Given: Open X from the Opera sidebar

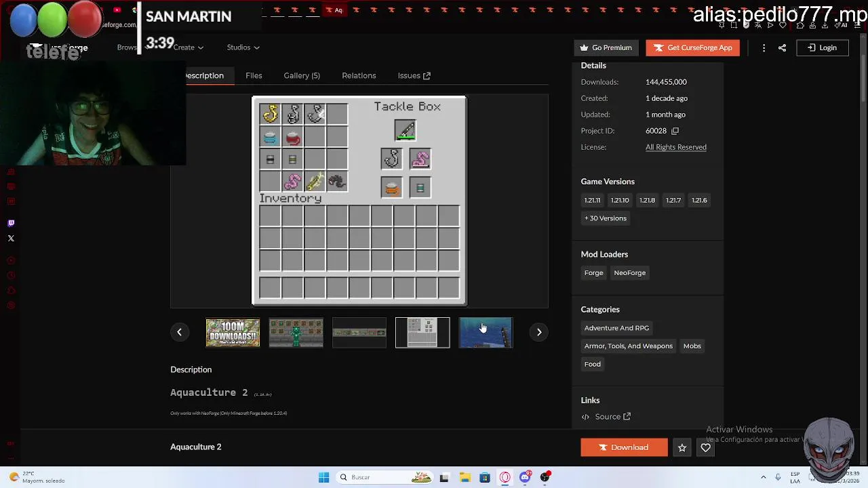Looking at the screenshot, I should click(11, 238).
